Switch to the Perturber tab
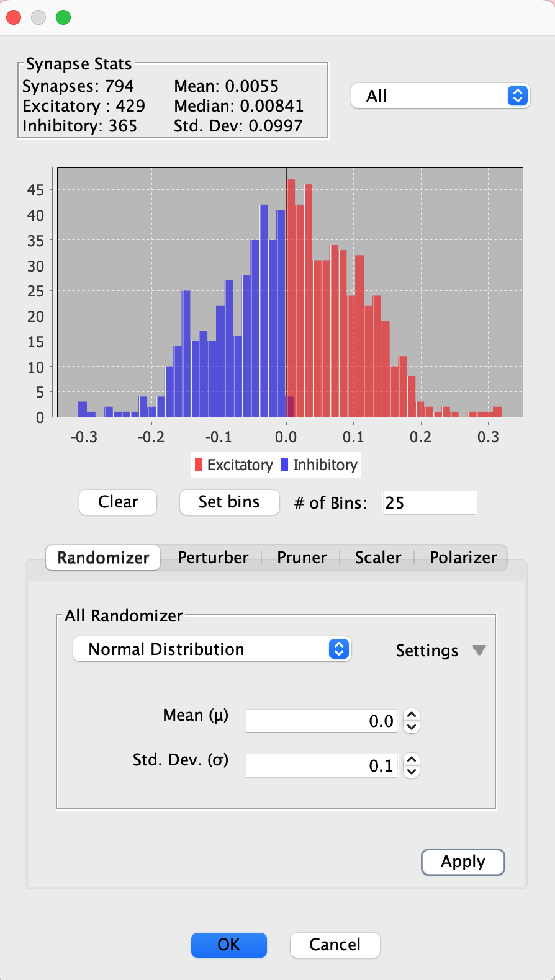The image size is (555, 980). click(x=213, y=558)
